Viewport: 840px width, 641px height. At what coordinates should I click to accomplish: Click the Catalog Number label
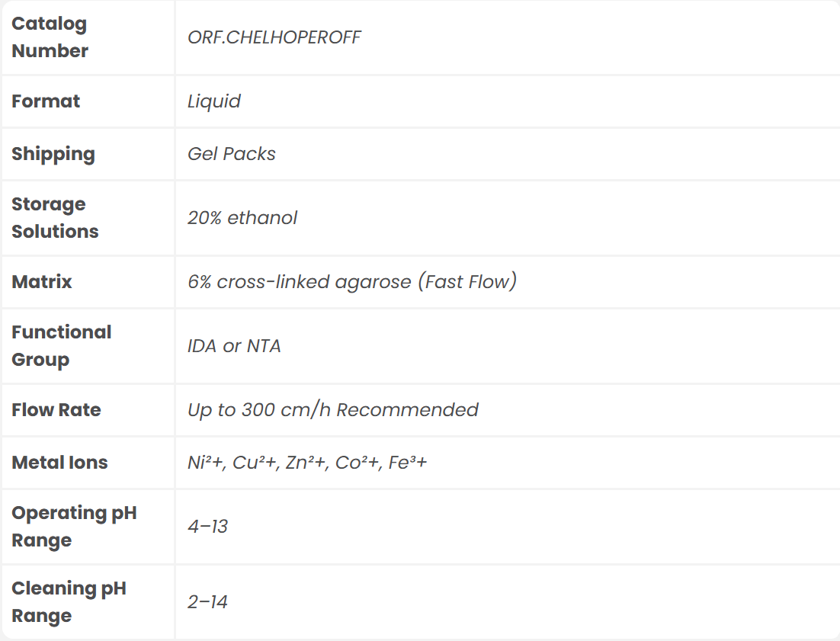(50, 37)
